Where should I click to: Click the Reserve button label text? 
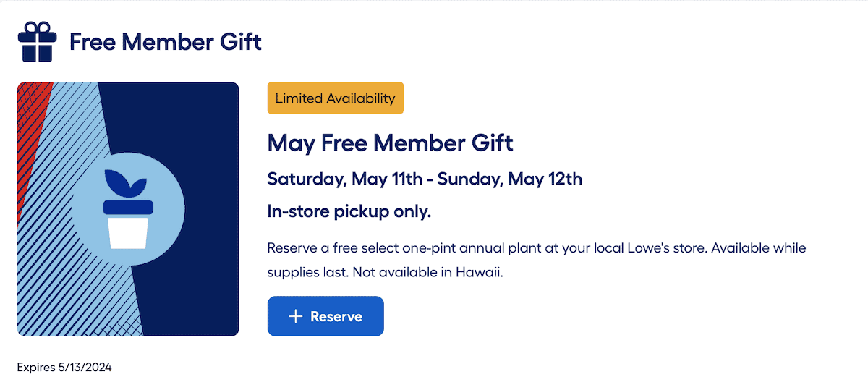336,316
